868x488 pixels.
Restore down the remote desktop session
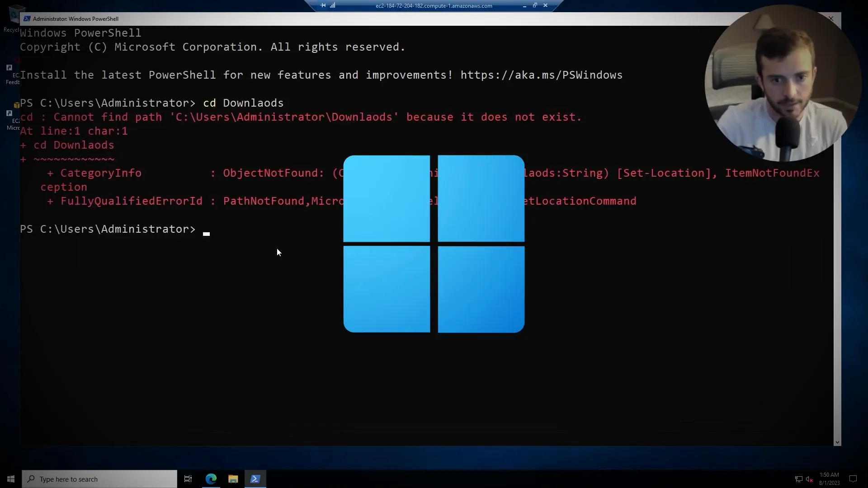pos(535,5)
